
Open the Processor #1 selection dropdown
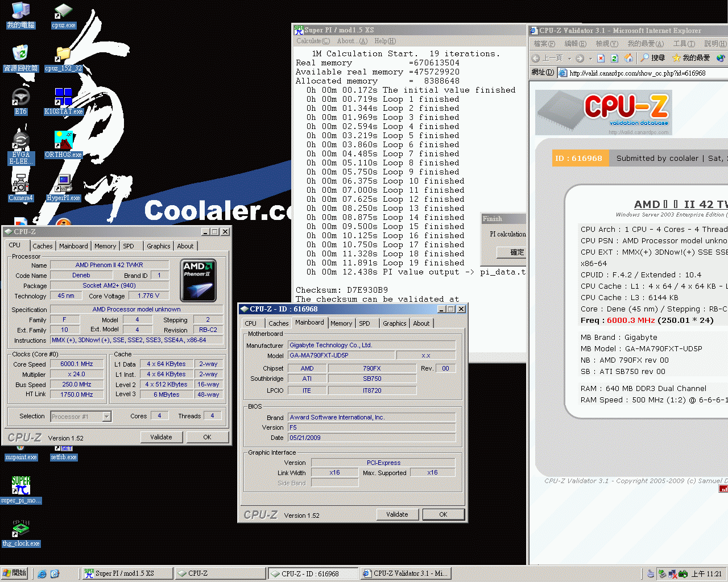[107, 417]
